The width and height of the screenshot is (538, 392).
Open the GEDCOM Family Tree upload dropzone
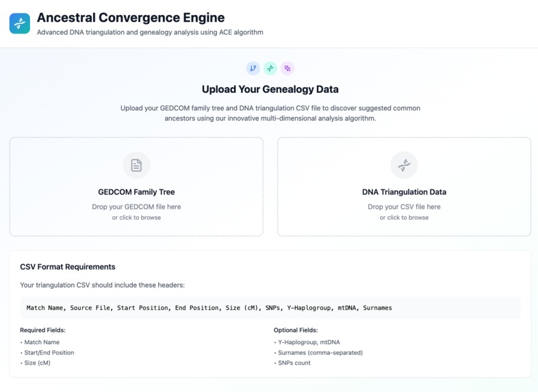tap(136, 187)
